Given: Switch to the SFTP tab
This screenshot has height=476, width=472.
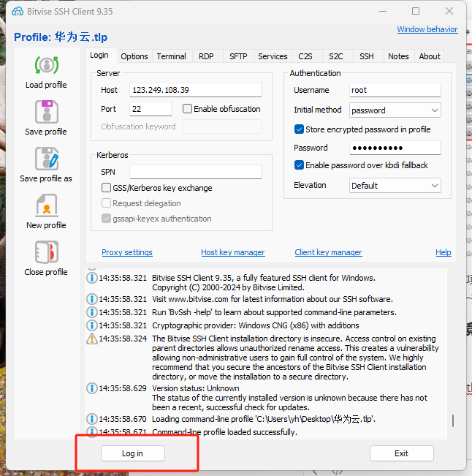Looking at the screenshot, I should click(x=238, y=56).
